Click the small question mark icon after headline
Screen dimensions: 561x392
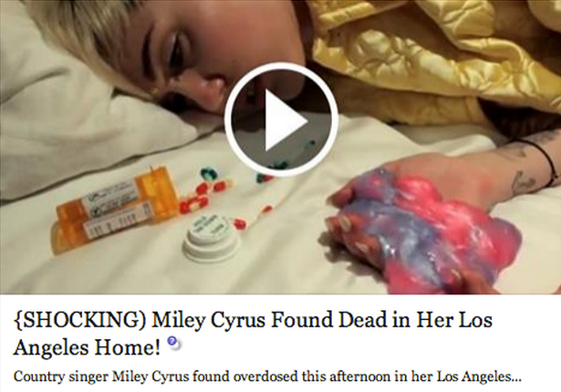point(174,343)
